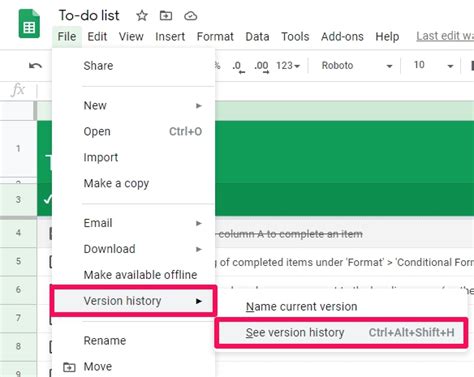Screen dimensions: 474x377
Task: Undo the last action in toolbar
Action: 35,66
